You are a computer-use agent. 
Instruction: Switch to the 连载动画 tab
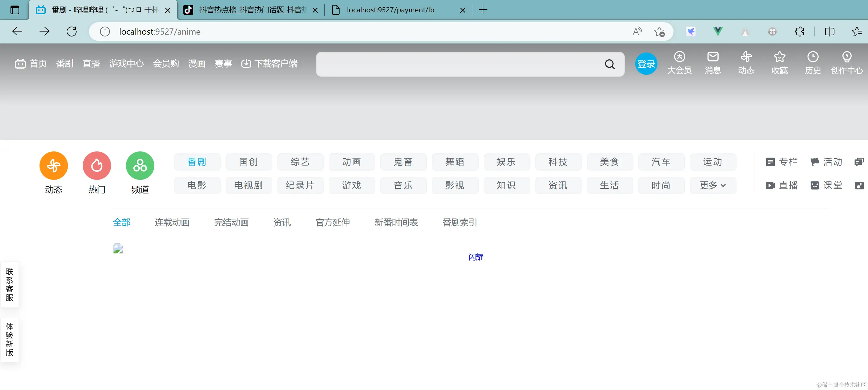[x=172, y=222]
